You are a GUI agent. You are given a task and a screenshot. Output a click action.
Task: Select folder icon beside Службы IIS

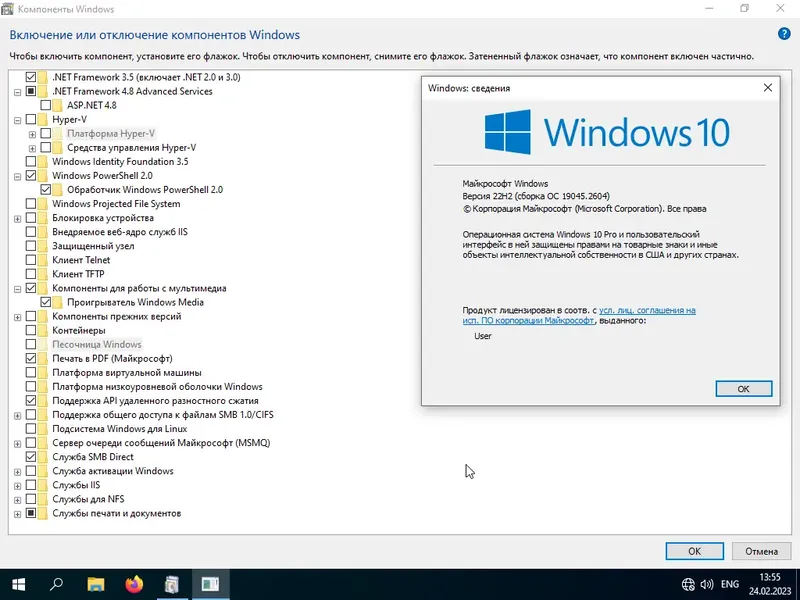(x=42, y=485)
